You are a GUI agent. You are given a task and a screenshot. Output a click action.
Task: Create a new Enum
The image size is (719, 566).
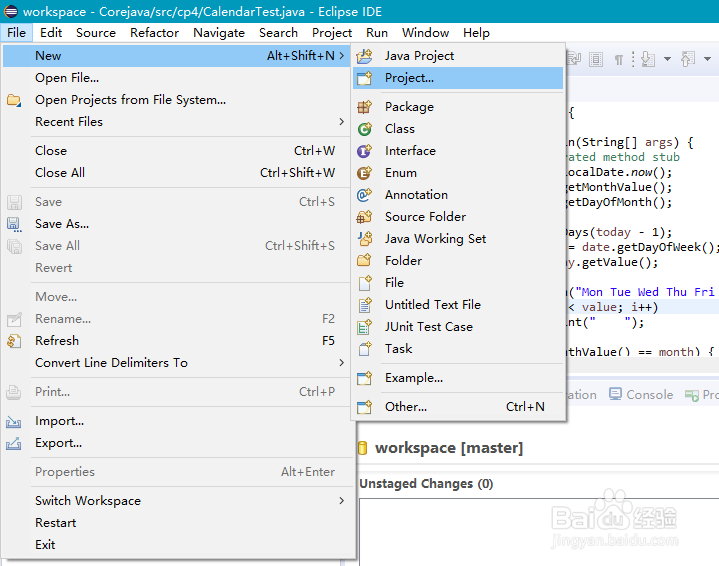[x=458, y=173]
